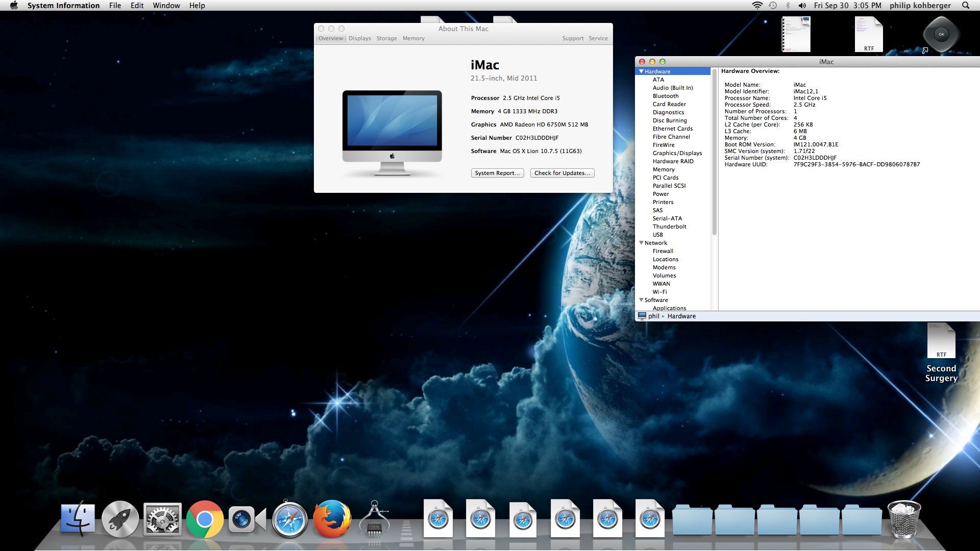This screenshot has width=980, height=551.
Task: Collapse the Hardware section triangle
Action: (641, 71)
